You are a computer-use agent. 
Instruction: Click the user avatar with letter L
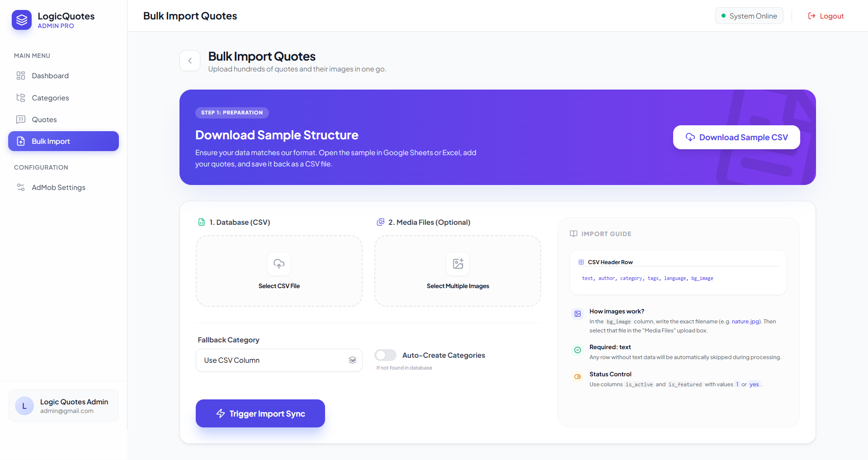pos(24,406)
